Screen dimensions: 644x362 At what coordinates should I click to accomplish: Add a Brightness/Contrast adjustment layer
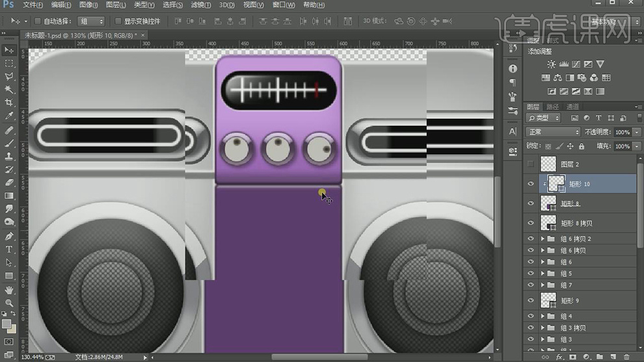click(x=552, y=64)
